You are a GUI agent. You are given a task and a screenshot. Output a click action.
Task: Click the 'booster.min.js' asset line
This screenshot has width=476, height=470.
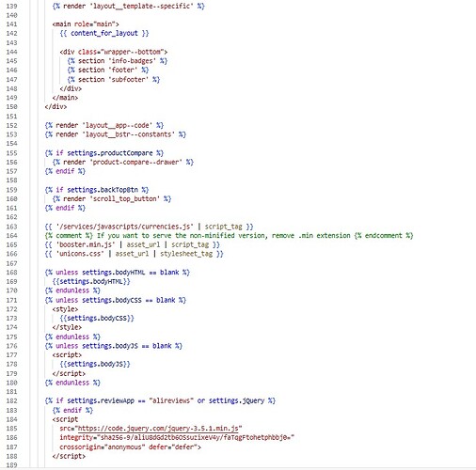click(x=132, y=244)
